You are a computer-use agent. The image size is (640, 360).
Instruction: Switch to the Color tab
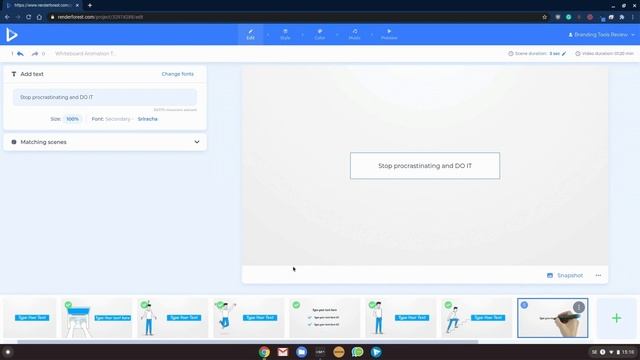pos(320,34)
